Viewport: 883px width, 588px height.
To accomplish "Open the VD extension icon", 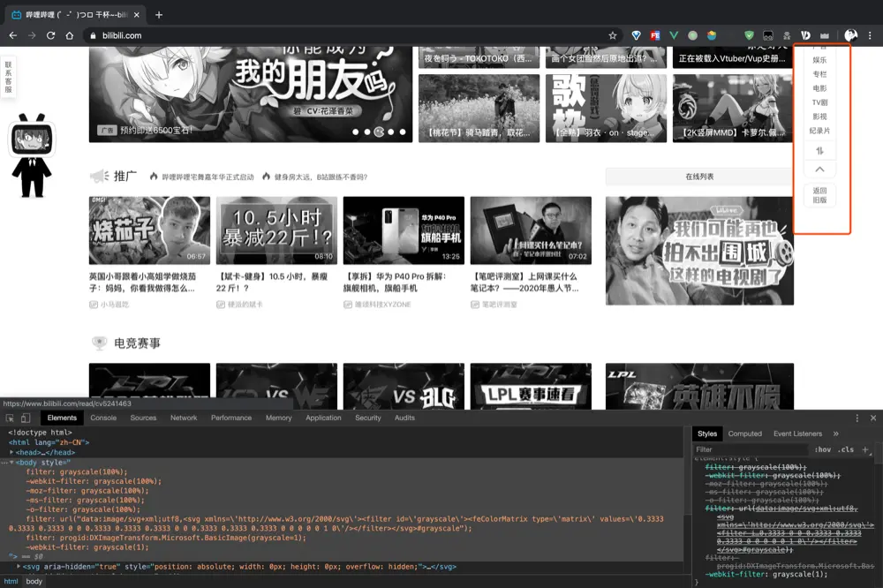I will point(806,35).
